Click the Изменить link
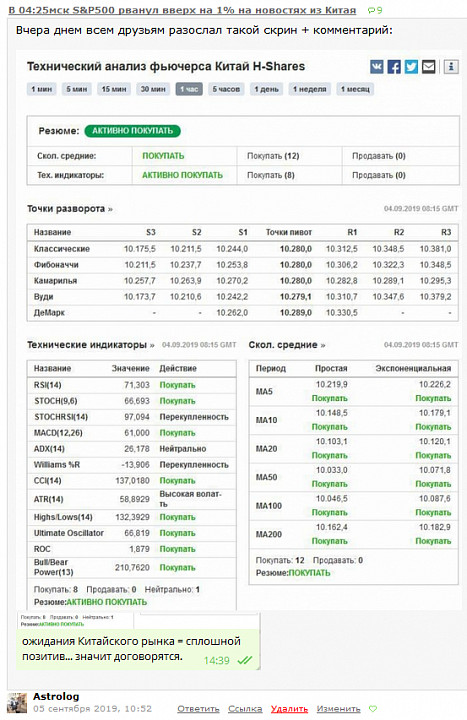Screen dimensions: 467x720 pos(338,709)
